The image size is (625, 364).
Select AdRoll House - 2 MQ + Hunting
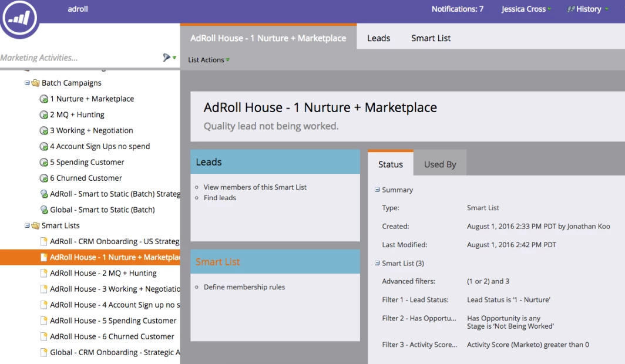103,273
